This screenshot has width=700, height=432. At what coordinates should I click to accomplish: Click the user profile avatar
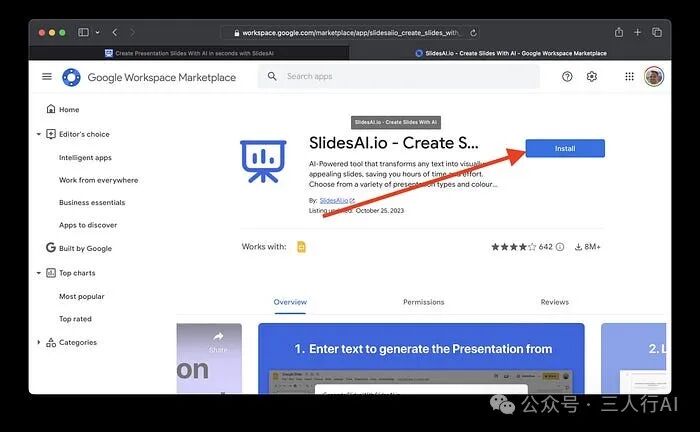pyautogui.click(x=654, y=77)
